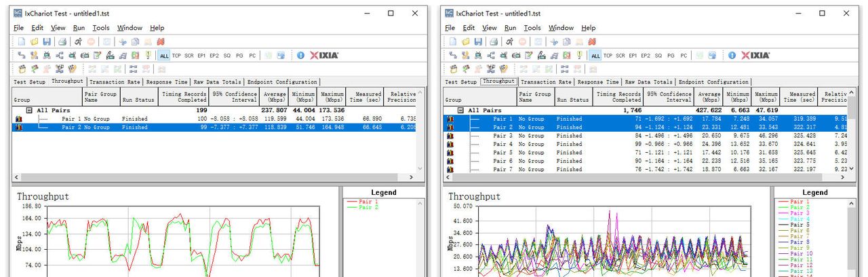This screenshot has height=277, width=868.
Task: Click the red Delete icon in left window
Action: coord(161,42)
